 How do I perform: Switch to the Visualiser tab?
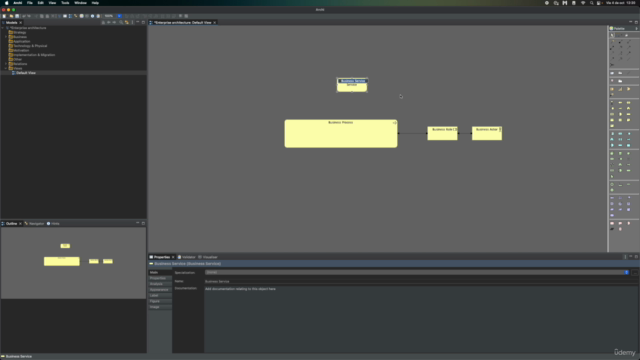click(208, 257)
